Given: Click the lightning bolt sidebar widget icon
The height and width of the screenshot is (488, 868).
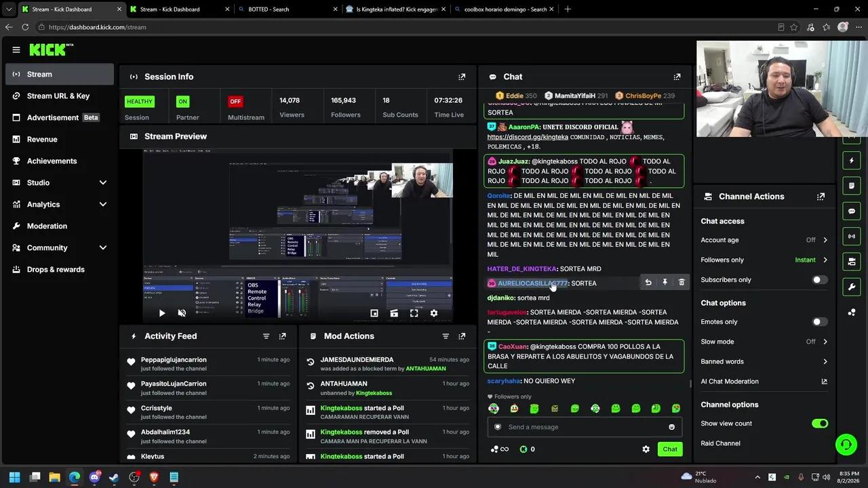Looking at the screenshot, I should click(852, 161).
